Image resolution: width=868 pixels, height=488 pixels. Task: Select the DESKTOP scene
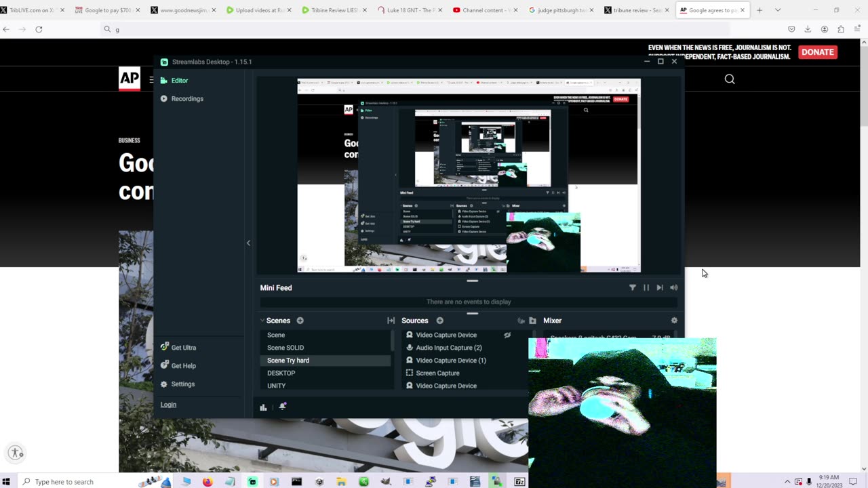click(x=281, y=373)
